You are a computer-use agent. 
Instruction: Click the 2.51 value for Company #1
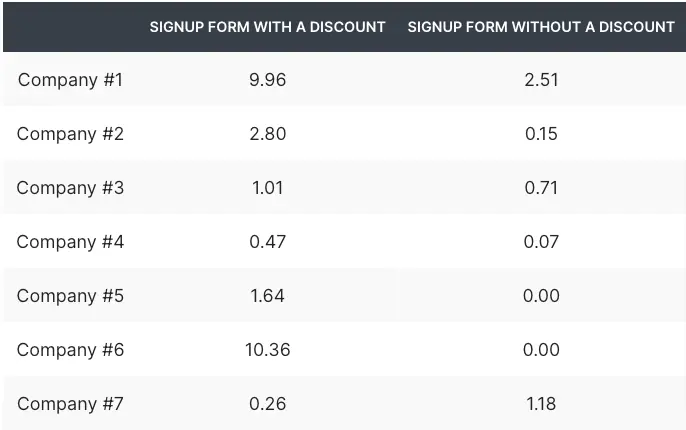pos(541,80)
